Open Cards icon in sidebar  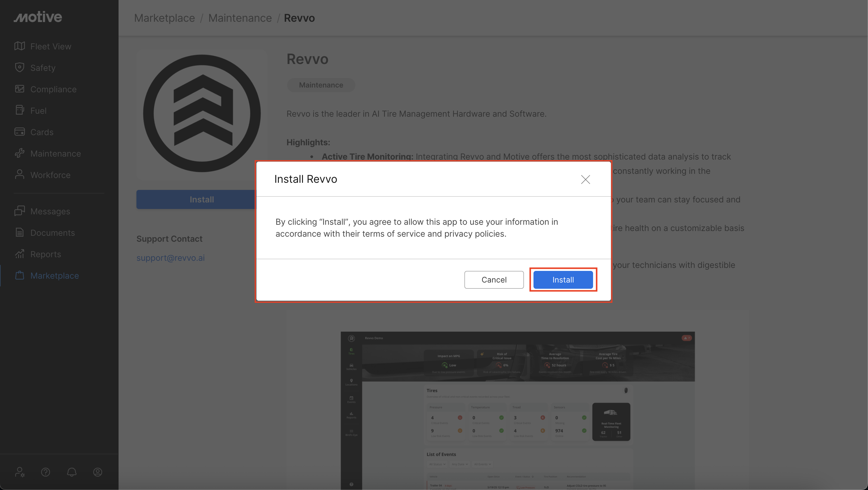[x=20, y=132]
